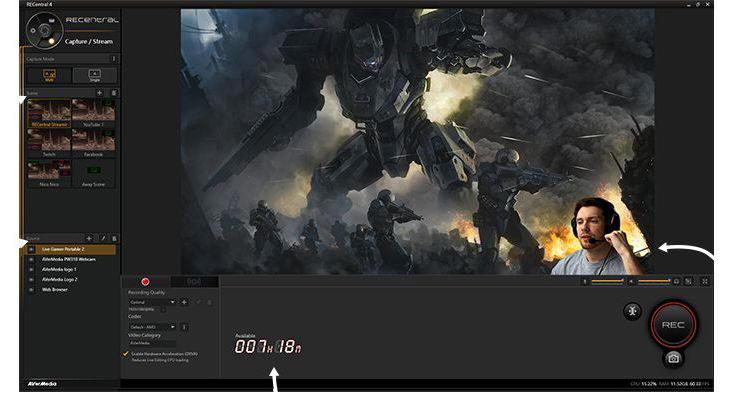Select the Multi capture mode

pos(49,75)
